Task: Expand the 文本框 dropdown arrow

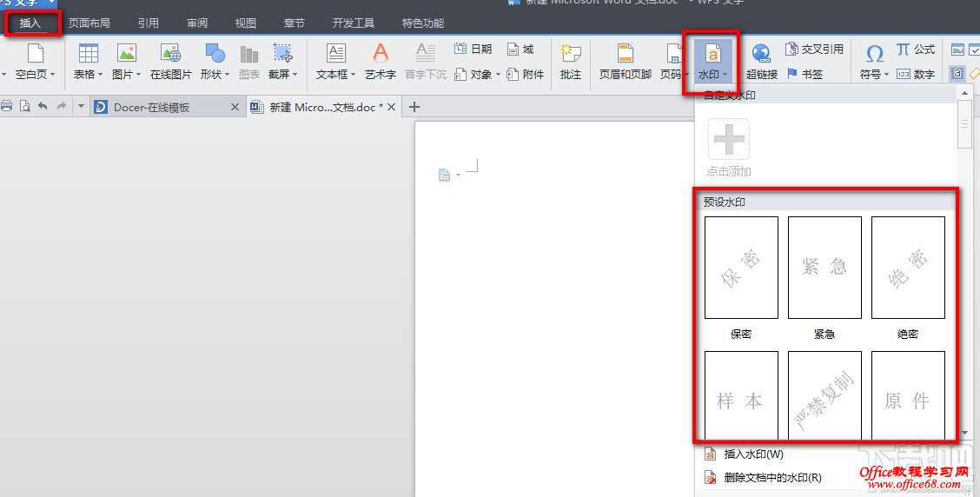Action: pos(353,75)
